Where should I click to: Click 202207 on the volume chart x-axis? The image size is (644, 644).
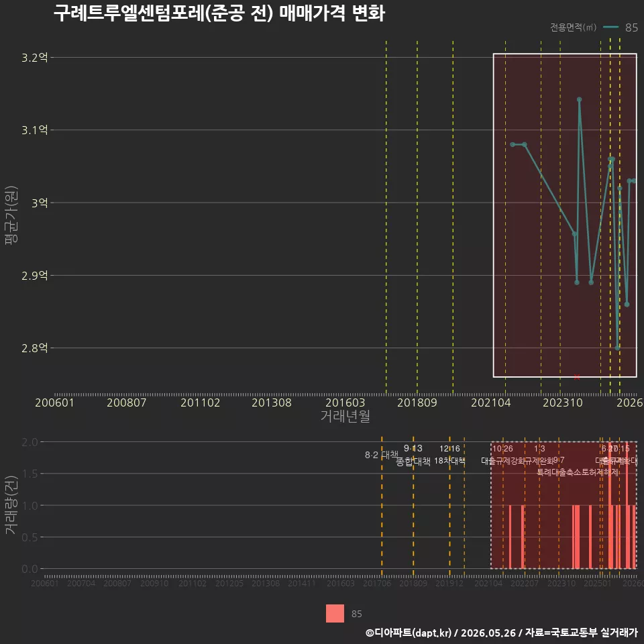click(525, 583)
